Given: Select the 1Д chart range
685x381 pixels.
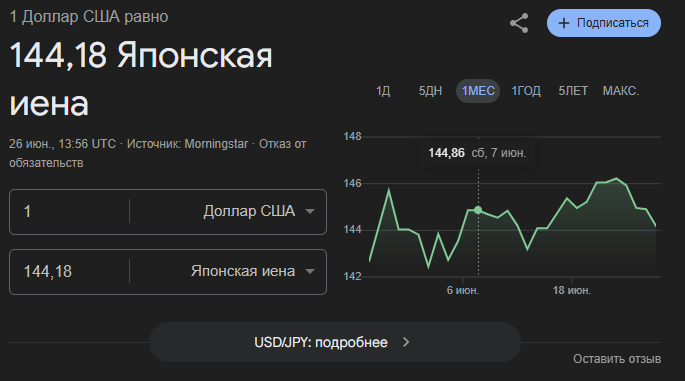Looking at the screenshot, I should tap(383, 91).
